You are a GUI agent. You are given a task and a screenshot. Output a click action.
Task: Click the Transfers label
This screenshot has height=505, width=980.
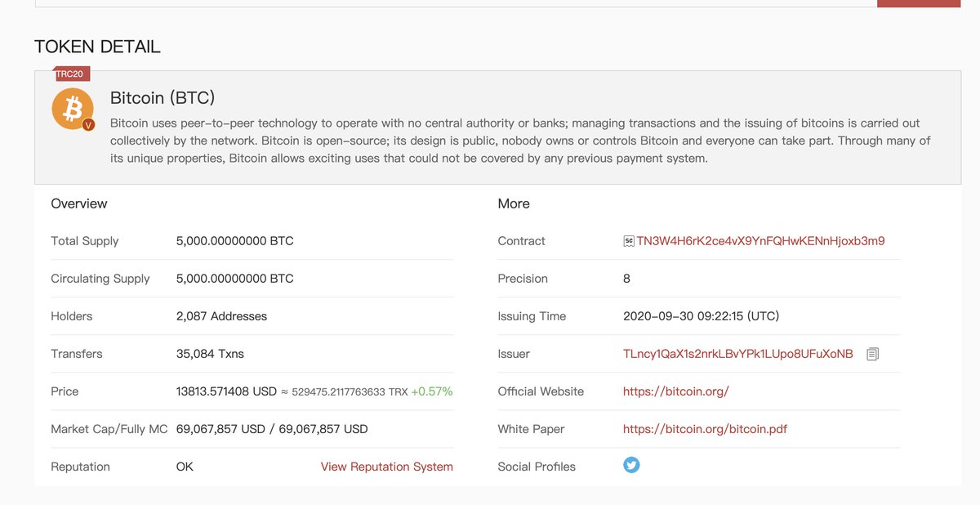coord(77,354)
